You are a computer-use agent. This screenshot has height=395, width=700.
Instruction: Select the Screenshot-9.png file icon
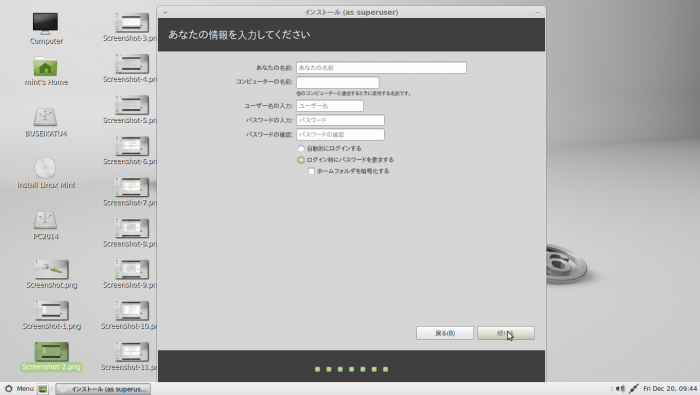(132, 269)
